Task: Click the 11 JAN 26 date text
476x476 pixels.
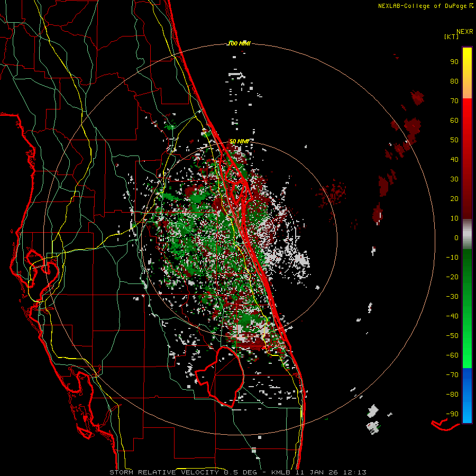Action: (317, 472)
